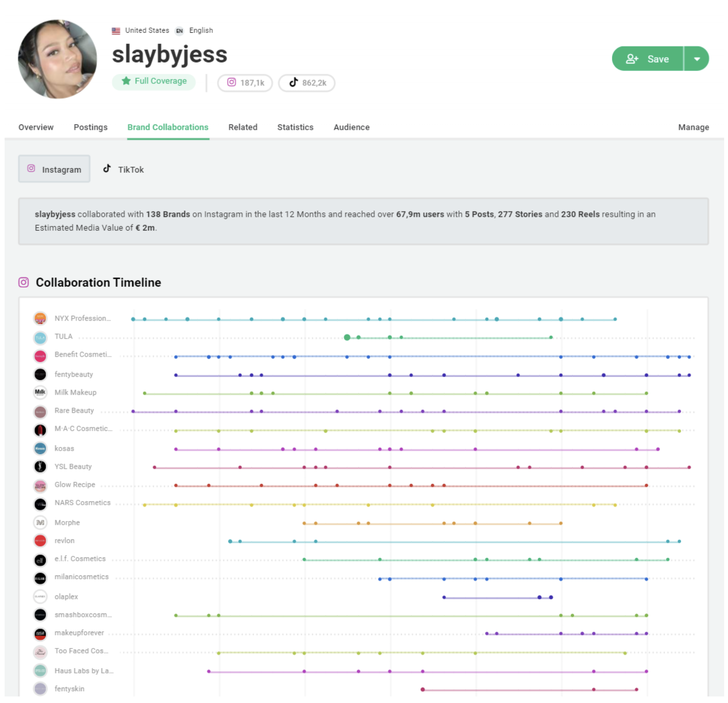Select the Rare Beauty brand icon

pyautogui.click(x=40, y=411)
